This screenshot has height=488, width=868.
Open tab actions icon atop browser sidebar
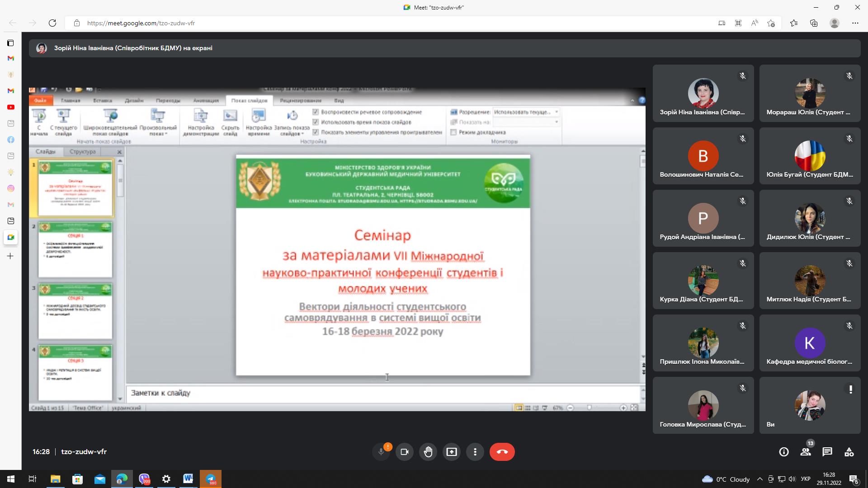(x=11, y=43)
